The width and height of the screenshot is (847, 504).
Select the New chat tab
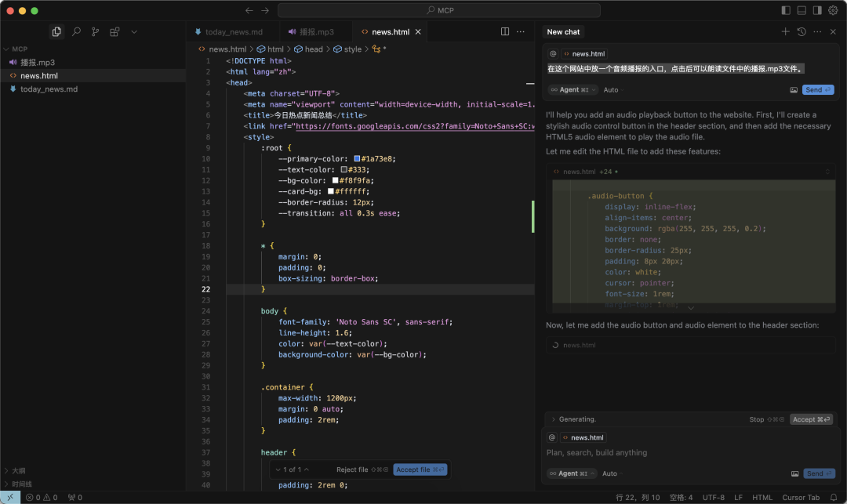click(x=563, y=32)
